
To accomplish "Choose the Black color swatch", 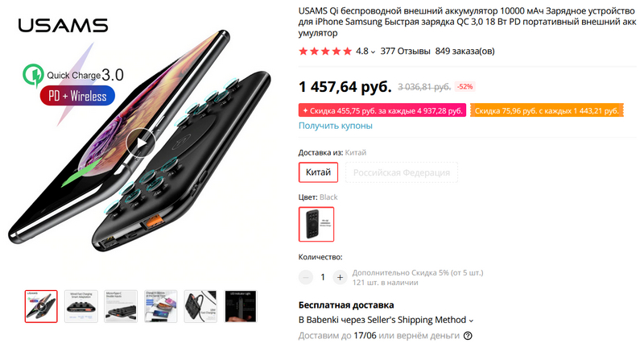I will point(316,224).
